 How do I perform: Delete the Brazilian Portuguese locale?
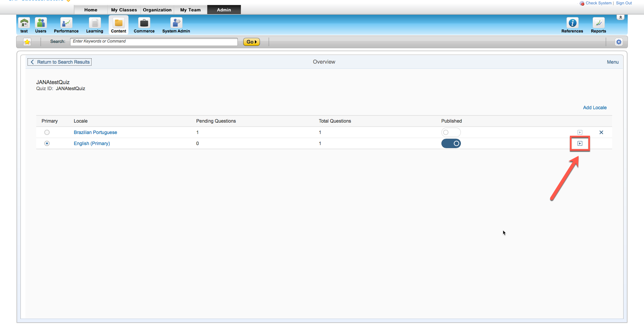point(601,132)
